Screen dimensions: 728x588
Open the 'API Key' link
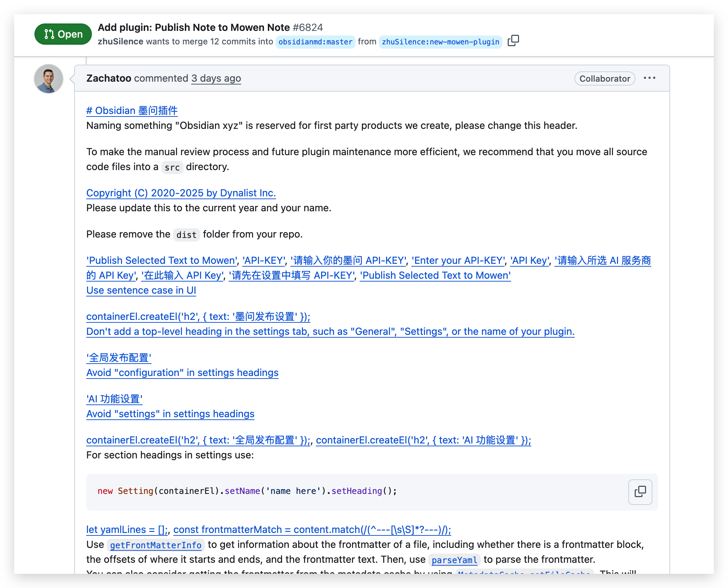(x=530, y=261)
